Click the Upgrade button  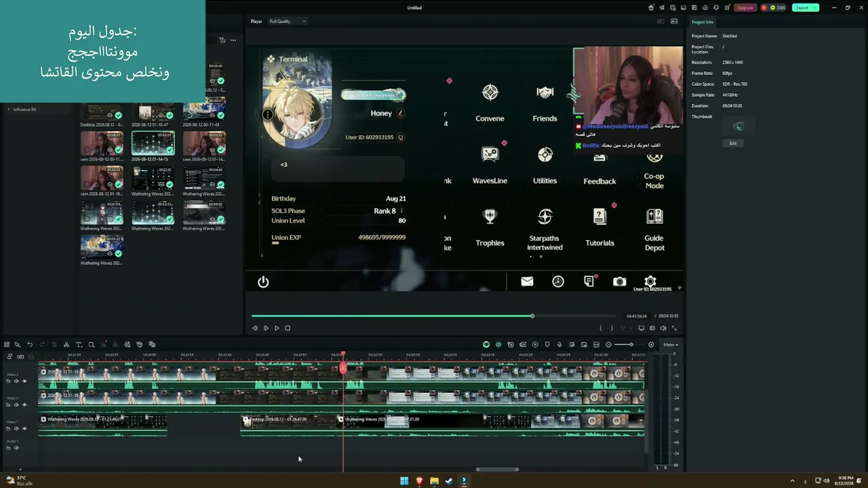click(x=745, y=7)
